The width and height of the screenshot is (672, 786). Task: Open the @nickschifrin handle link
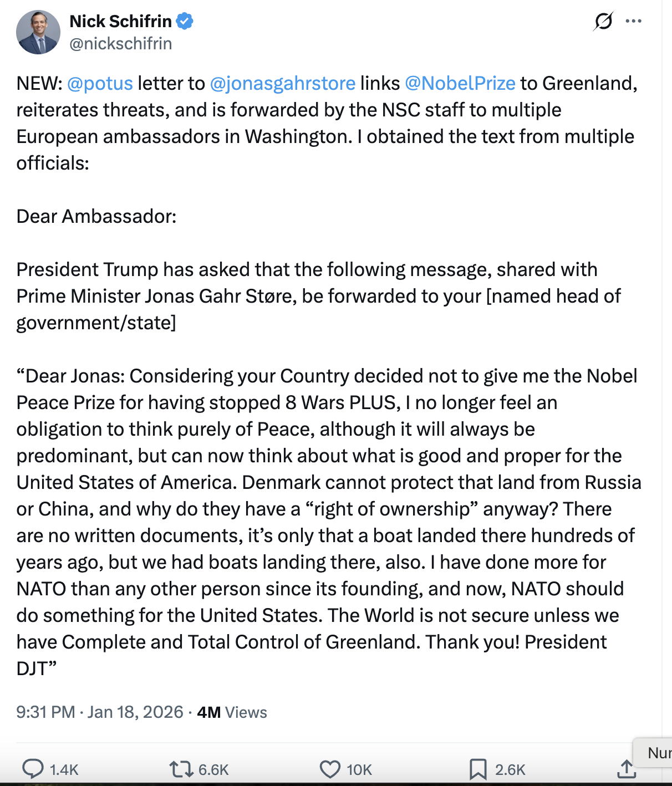coord(120,44)
